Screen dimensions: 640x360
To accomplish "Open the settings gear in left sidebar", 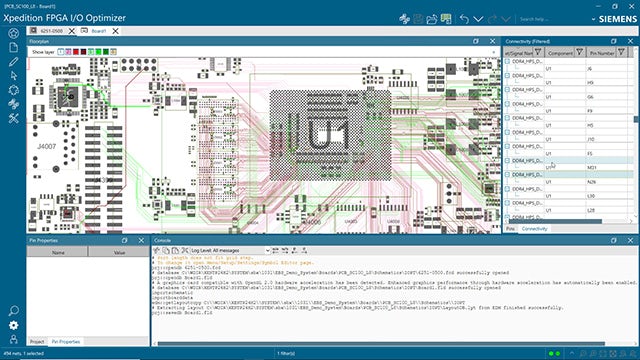I will point(13,325).
